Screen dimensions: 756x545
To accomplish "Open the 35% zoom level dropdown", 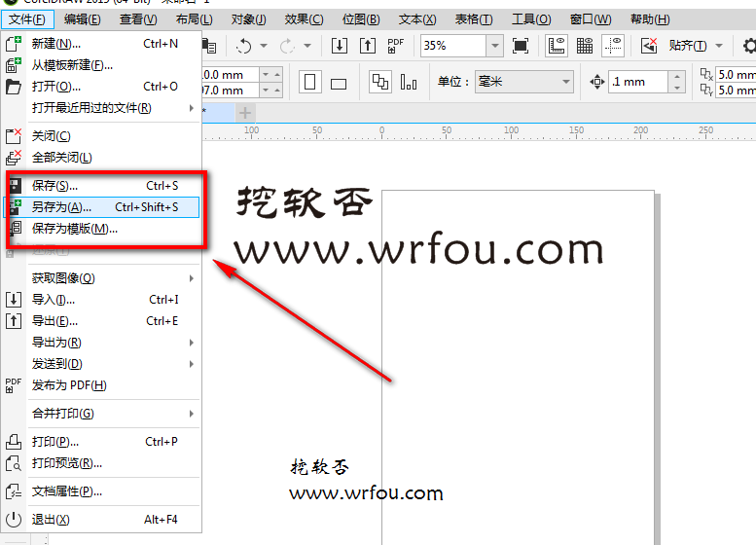I will click(x=494, y=46).
